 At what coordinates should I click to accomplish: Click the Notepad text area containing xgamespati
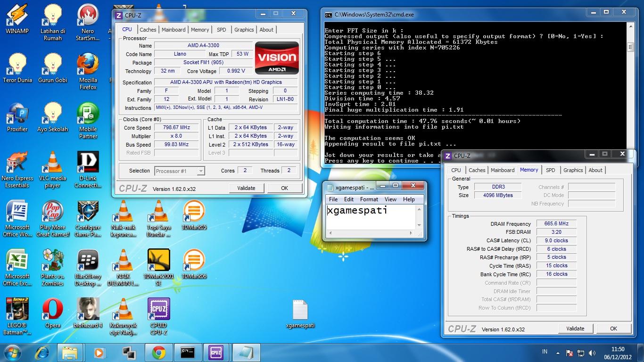[371, 217]
